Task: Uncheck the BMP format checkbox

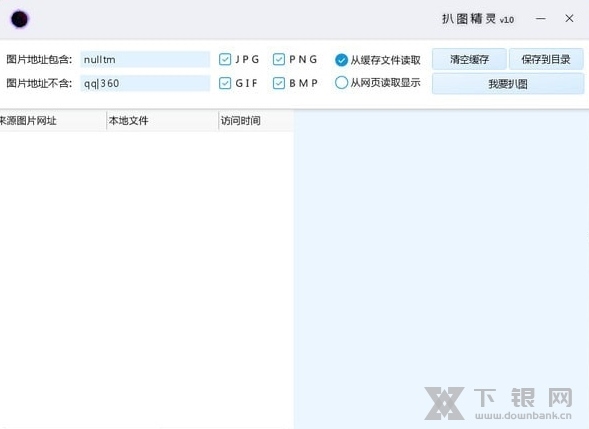Action: [279, 83]
